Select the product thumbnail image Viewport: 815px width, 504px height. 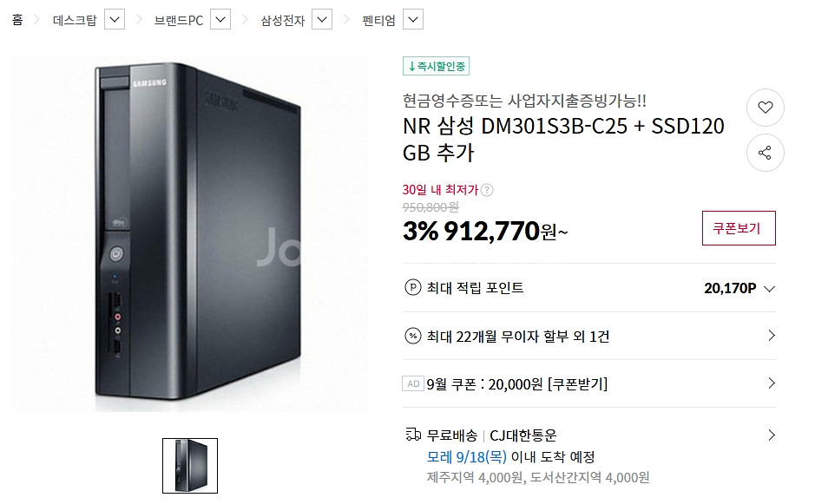coord(190,466)
